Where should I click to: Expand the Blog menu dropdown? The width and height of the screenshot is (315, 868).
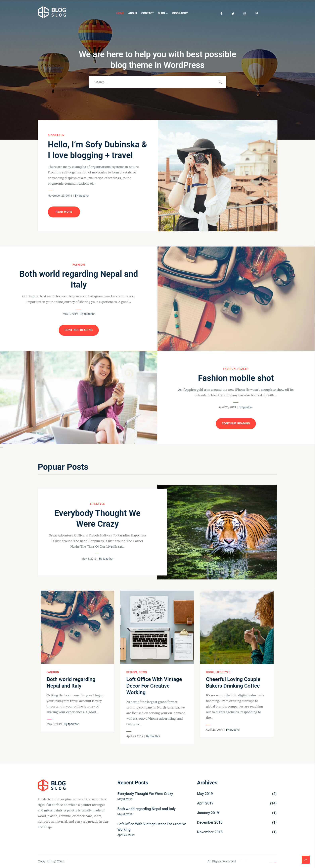[x=163, y=13]
